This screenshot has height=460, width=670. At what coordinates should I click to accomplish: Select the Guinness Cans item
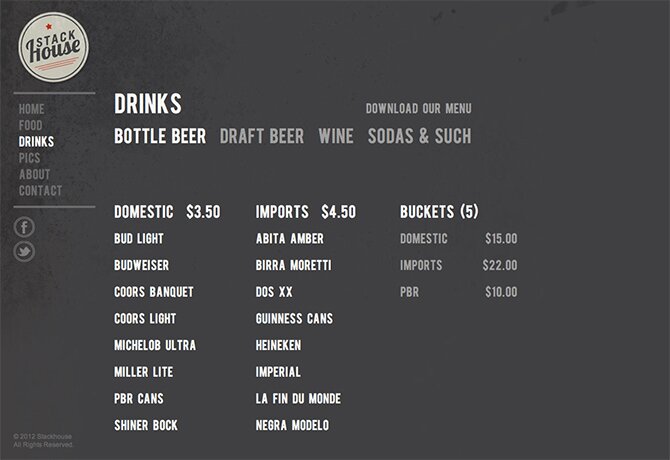pos(294,319)
